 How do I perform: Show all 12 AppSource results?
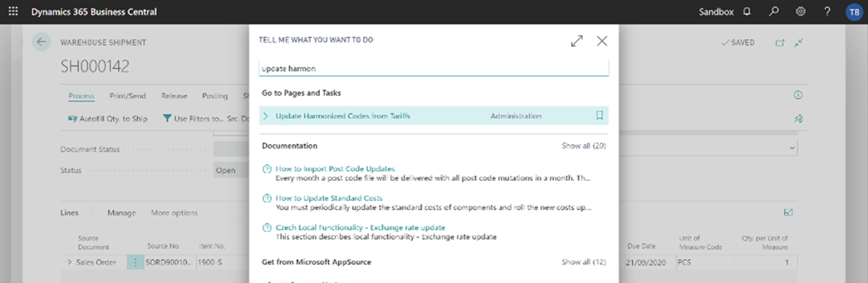pyautogui.click(x=584, y=261)
